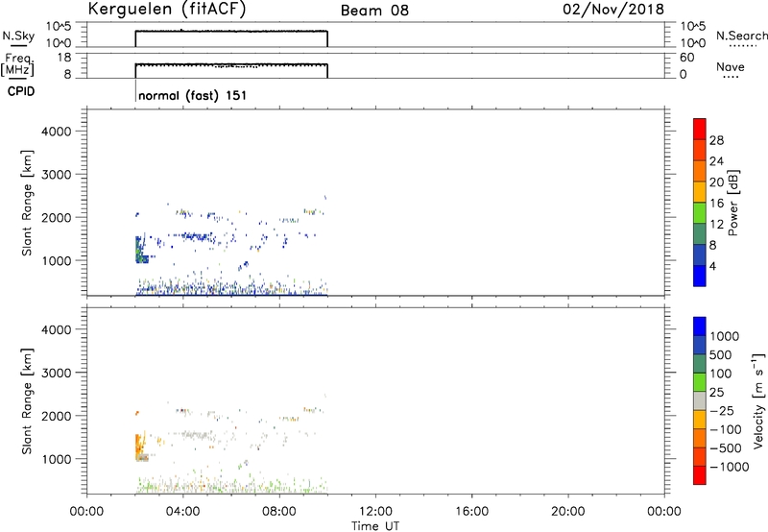Screen dimensions: 768x532
Task: Click the 4000 tick of power panel axis
Action: pos(56,132)
